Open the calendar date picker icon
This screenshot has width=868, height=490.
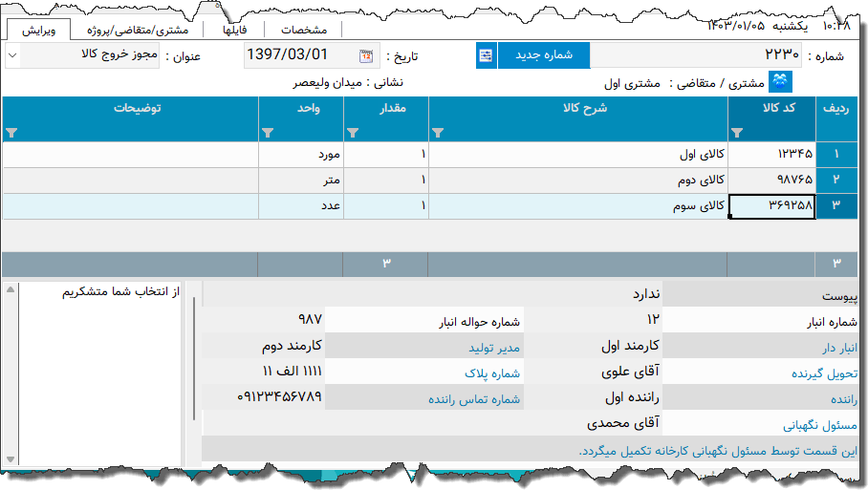366,55
